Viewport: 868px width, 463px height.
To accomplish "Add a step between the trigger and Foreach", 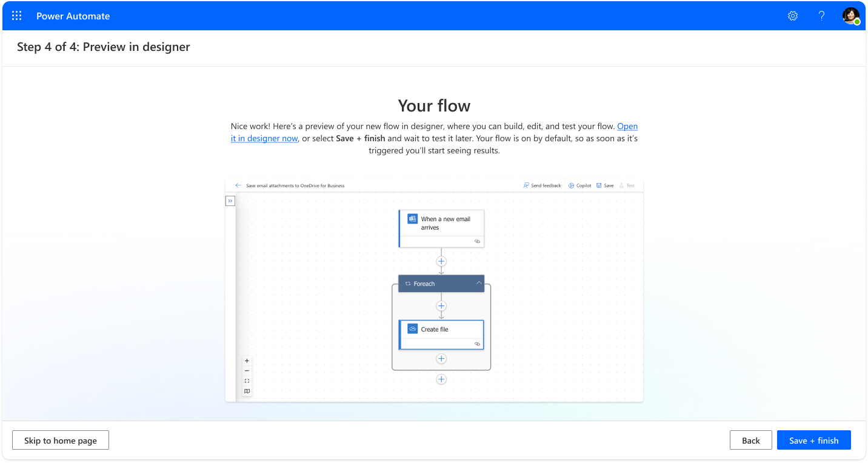I will [441, 261].
